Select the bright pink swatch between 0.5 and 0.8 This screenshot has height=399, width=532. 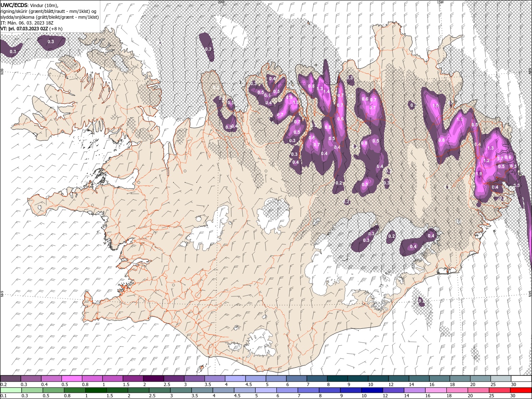[x=71, y=379]
